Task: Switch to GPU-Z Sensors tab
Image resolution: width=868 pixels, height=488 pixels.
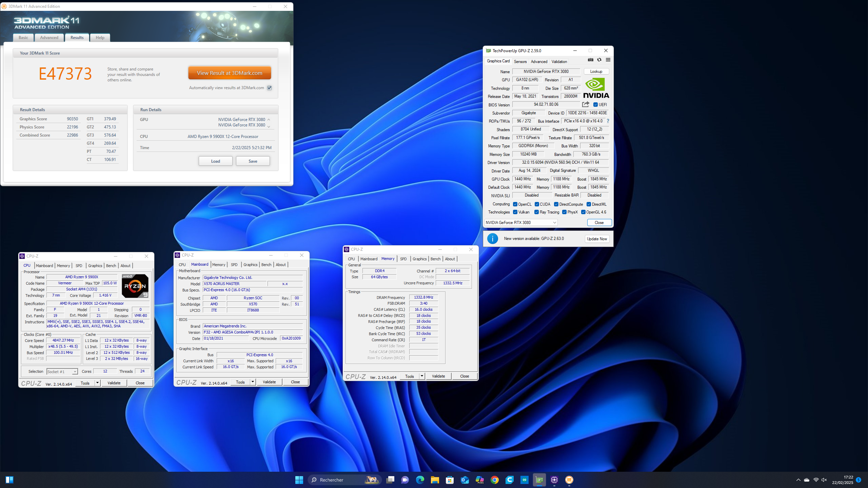Action: [520, 61]
